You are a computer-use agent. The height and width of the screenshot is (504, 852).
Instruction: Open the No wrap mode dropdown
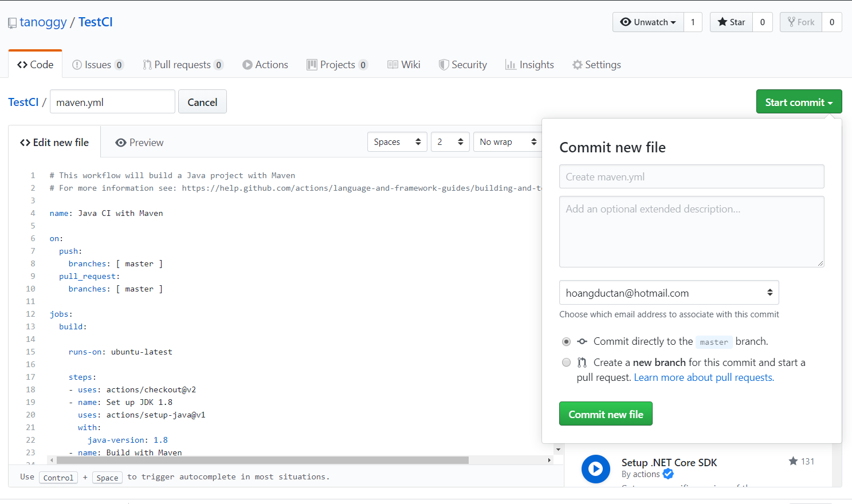pos(508,142)
